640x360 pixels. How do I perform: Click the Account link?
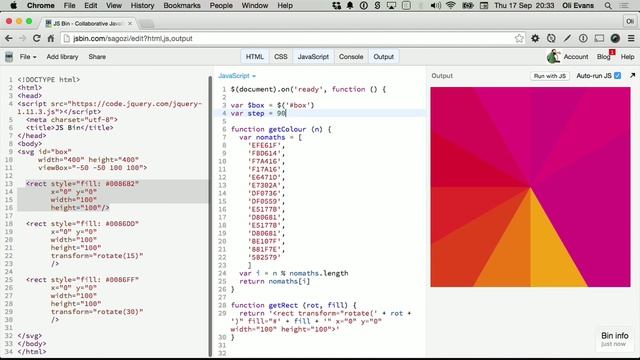(x=576, y=57)
